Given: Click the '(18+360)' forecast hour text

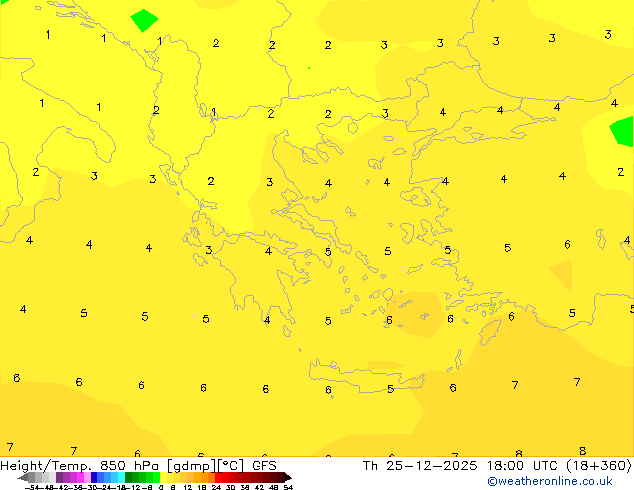Looking at the screenshot, I should click(x=599, y=466).
